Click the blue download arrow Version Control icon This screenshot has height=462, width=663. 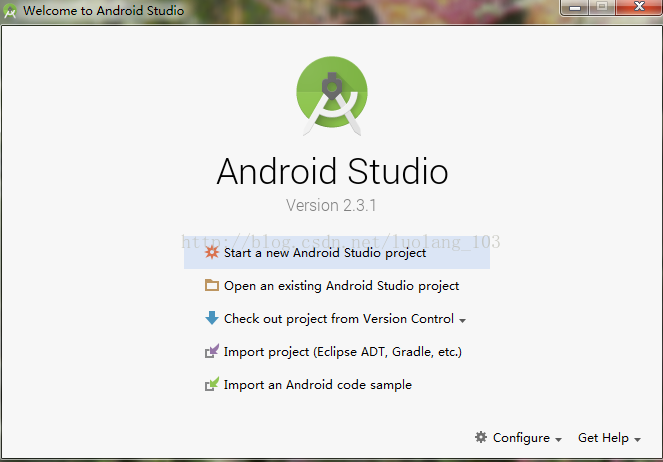pyautogui.click(x=211, y=318)
